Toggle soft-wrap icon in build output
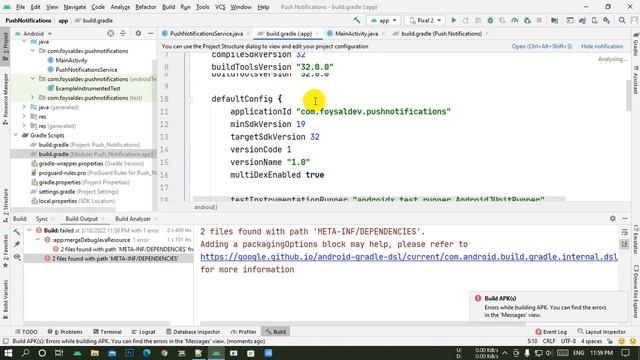Image resolution: width=640 pixels, height=360 pixels. pyautogui.click(x=624, y=232)
